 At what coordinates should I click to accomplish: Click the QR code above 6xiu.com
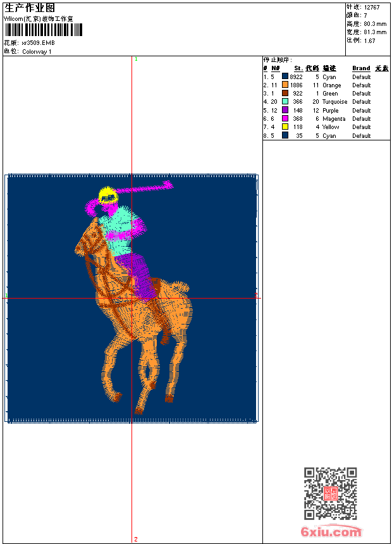[331, 493]
